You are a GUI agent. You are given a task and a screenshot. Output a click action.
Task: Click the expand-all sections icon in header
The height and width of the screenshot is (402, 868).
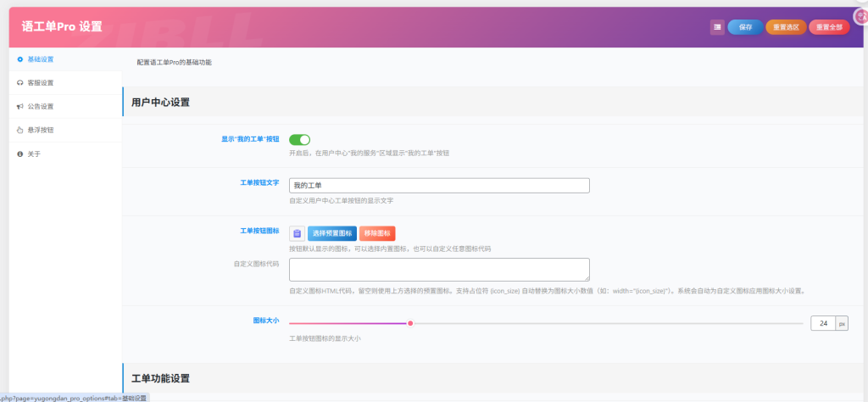(717, 27)
